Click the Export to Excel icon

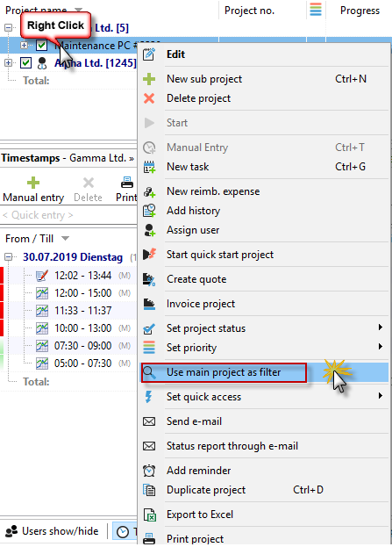coord(149,515)
